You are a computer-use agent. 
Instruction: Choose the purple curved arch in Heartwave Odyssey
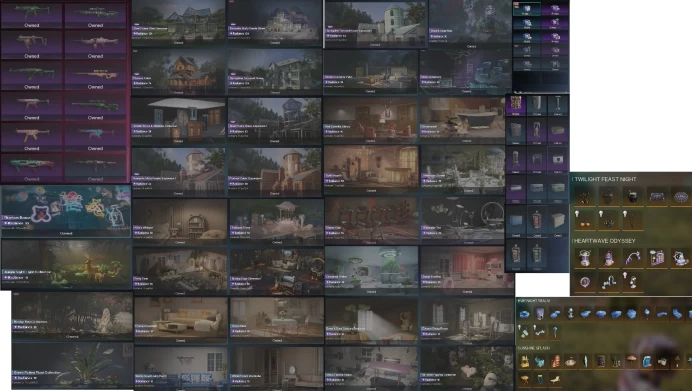[x=632, y=258]
